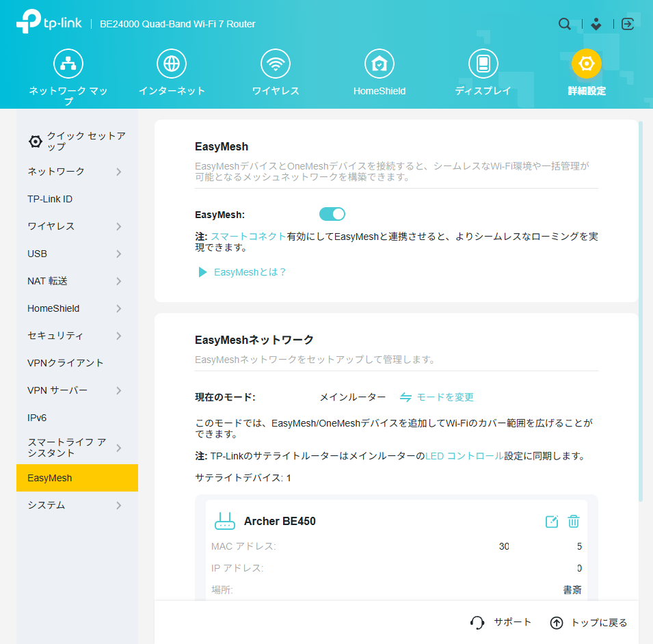Image resolution: width=653 pixels, height=644 pixels.
Task: Click the page vertical scrollbar
Action: 641,311
